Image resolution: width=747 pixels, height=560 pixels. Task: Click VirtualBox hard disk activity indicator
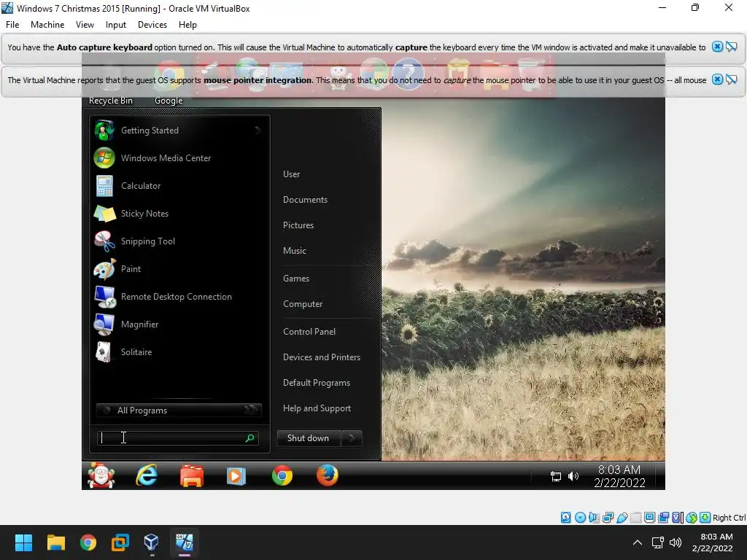point(565,518)
